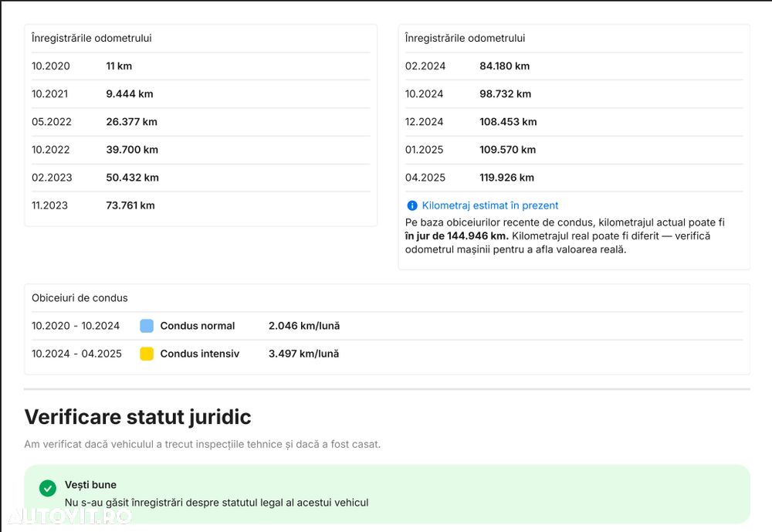
Task: Click the 39.700 km odometer record
Action: tap(131, 150)
